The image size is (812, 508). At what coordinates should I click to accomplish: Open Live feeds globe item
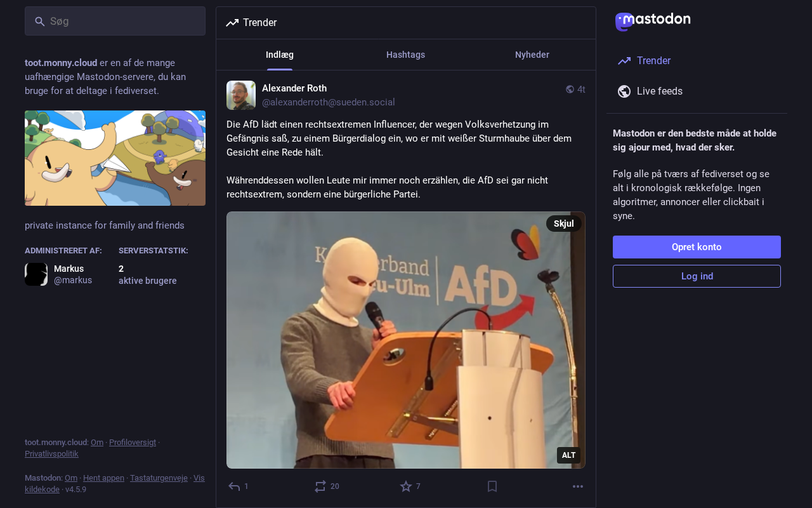697,91
